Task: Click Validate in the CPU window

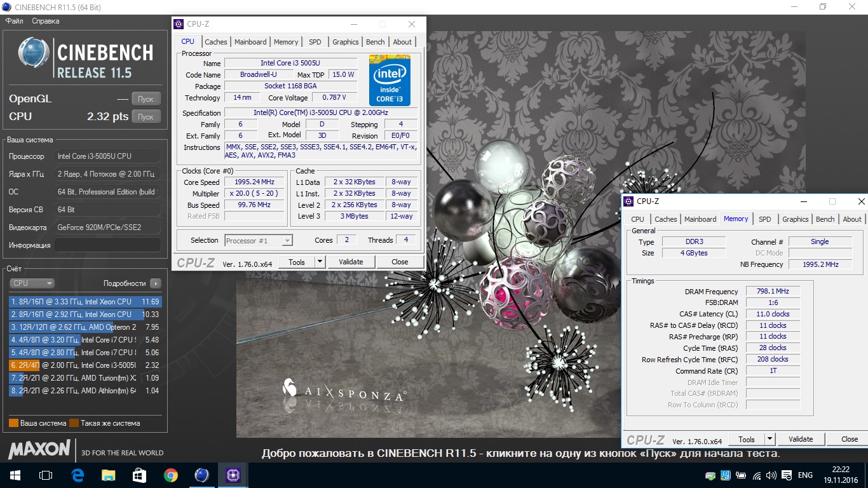Action: (351, 262)
